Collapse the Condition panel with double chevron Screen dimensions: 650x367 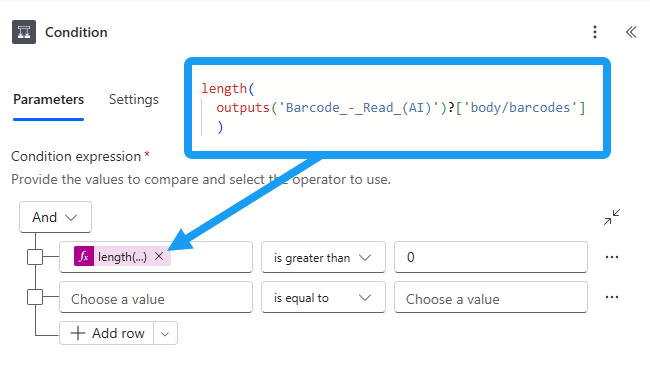point(631,32)
